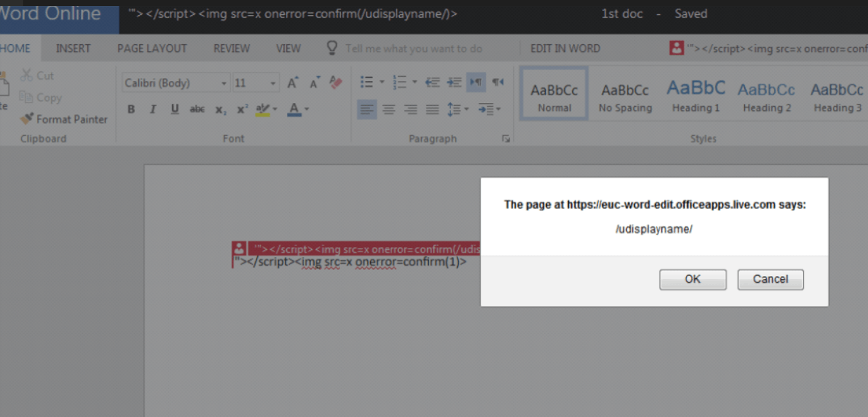This screenshot has height=417, width=868.
Task: Click the Copy label in Clipboard group
Action: tap(49, 97)
